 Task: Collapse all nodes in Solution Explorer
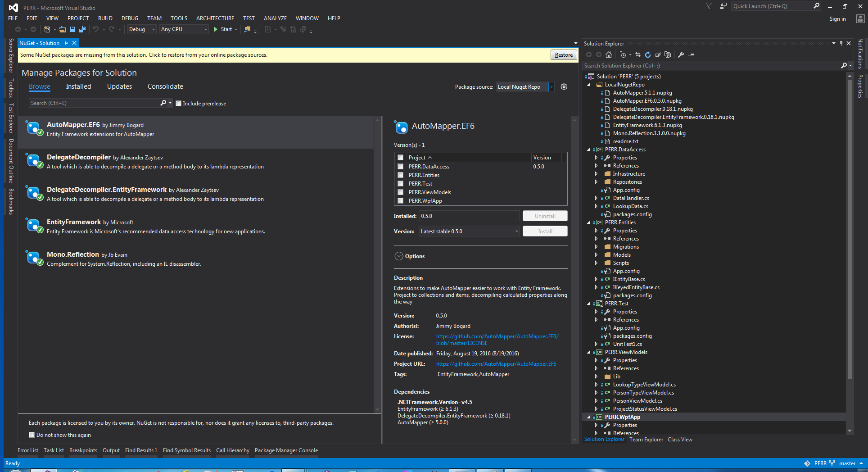tap(658, 54)
